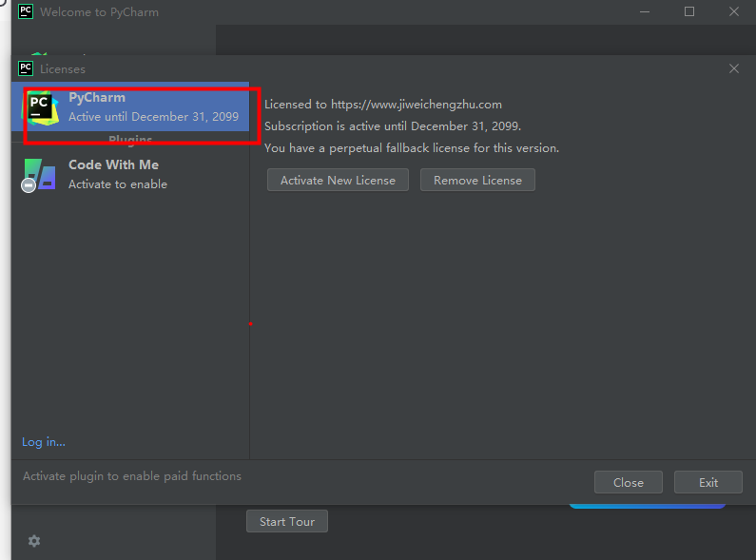Click the PyCharm logo in the license list
This screenshot has width=756, height=560.
click(42, 106)
